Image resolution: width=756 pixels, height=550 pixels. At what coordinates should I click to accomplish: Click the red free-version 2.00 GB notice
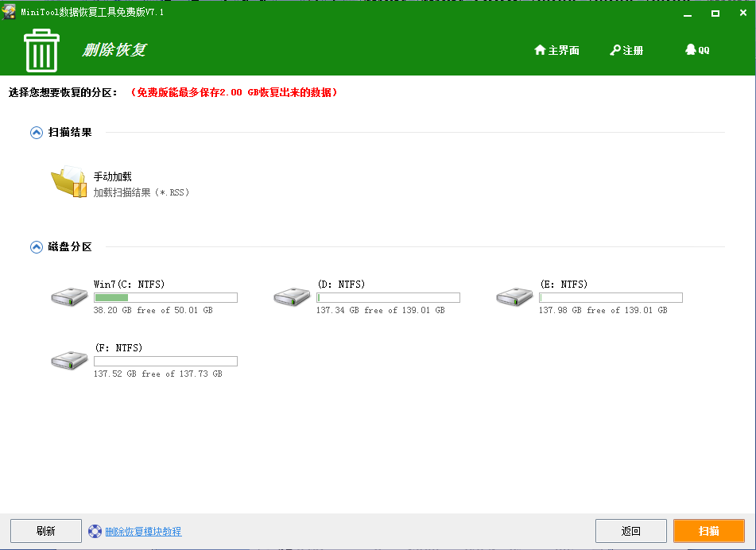coord(234,92)
